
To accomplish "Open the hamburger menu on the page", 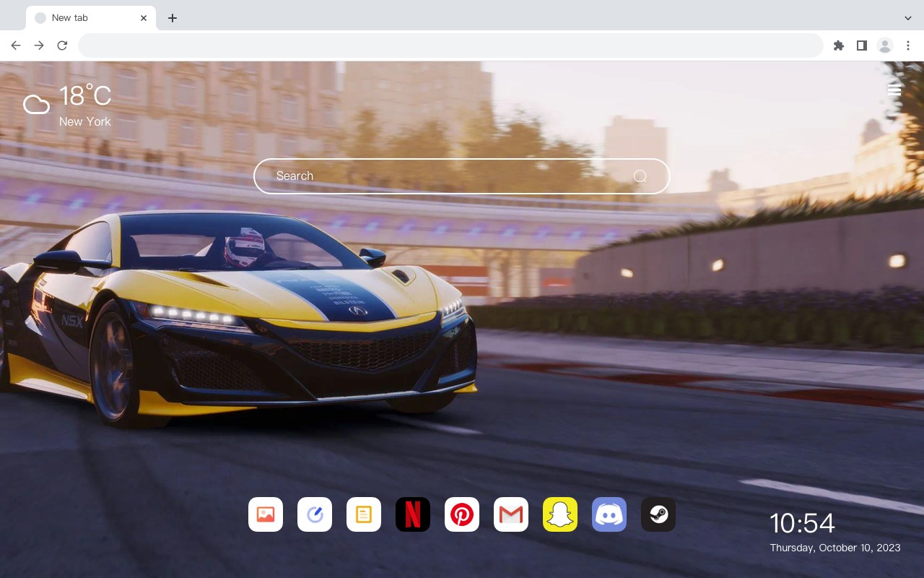I will [894, 90].
